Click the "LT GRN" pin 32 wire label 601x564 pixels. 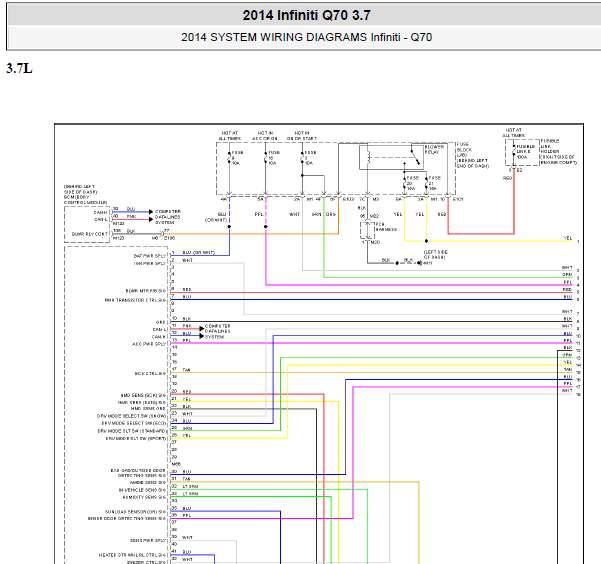point(190,486)
